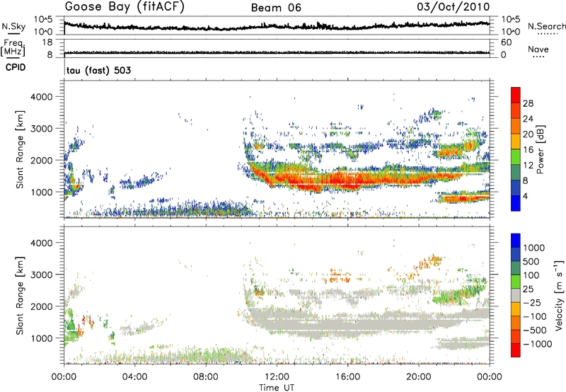Click "4000" on the power panel range axis

[x=41, y=97]
